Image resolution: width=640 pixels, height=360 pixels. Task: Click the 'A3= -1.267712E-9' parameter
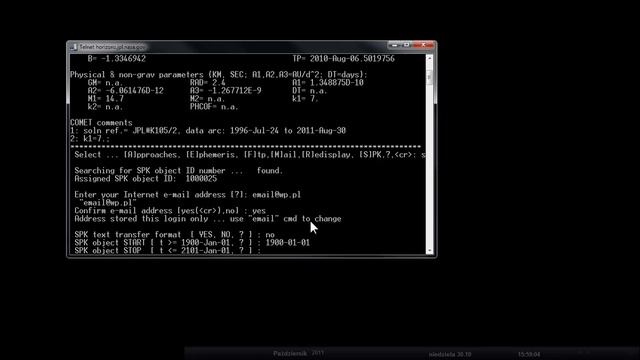[x=225, y=91]
